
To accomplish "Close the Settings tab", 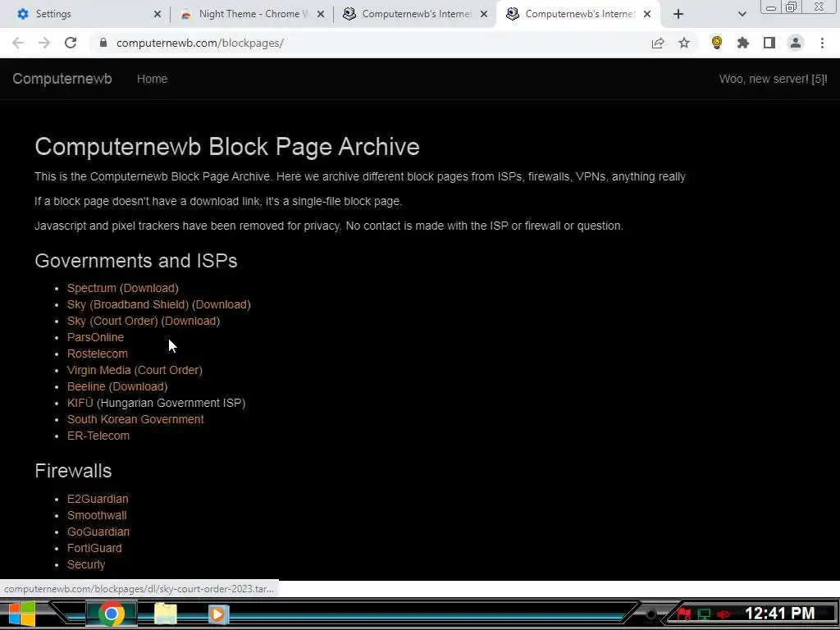I will (x=157, y=14).
